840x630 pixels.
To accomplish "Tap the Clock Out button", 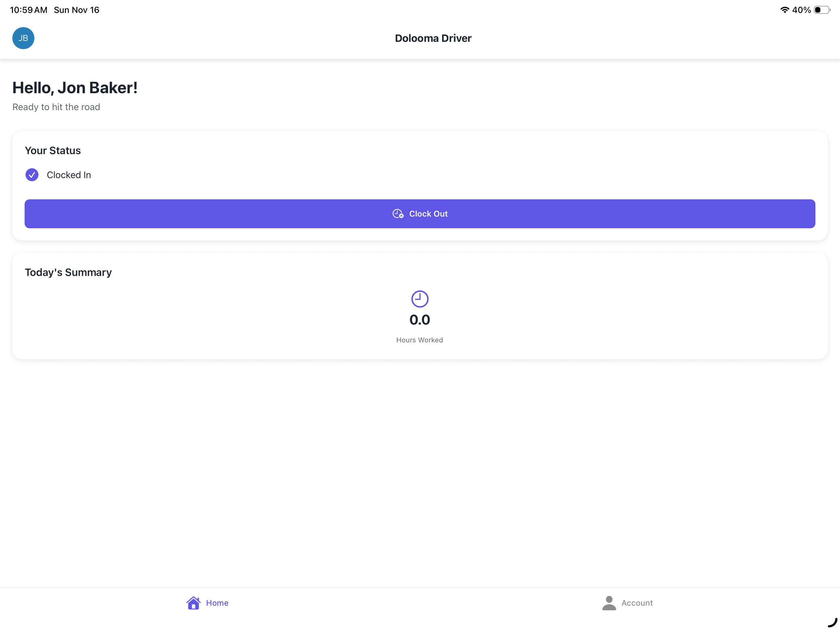I will (420, 213).
